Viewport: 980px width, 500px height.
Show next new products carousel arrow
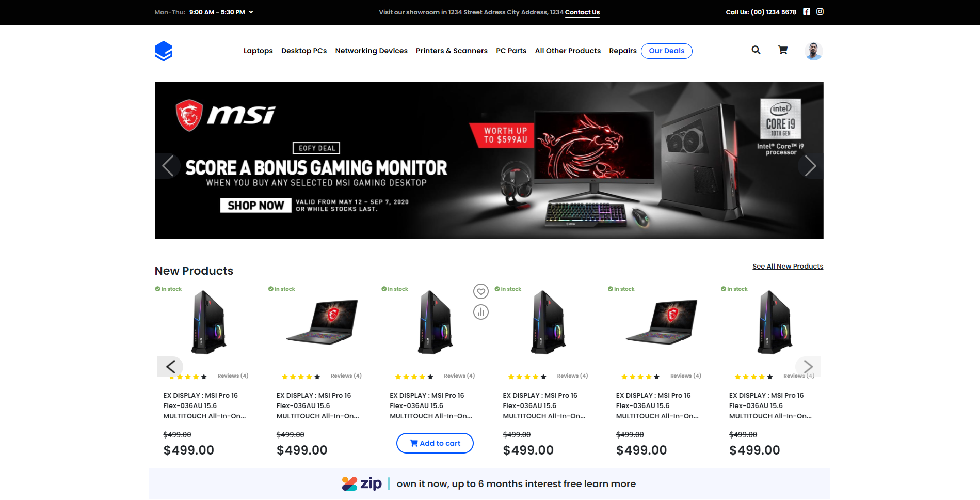(x=808, y=367)
